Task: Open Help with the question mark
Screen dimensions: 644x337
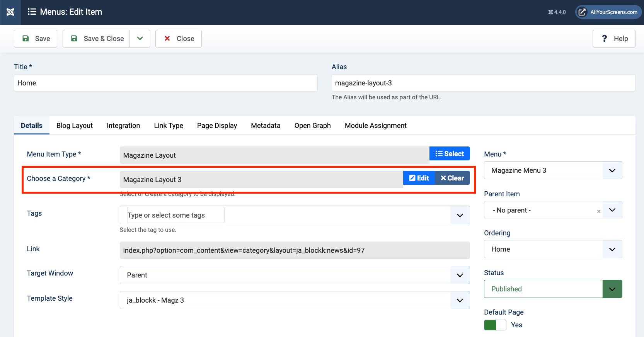Action: [x=613, y=39]
